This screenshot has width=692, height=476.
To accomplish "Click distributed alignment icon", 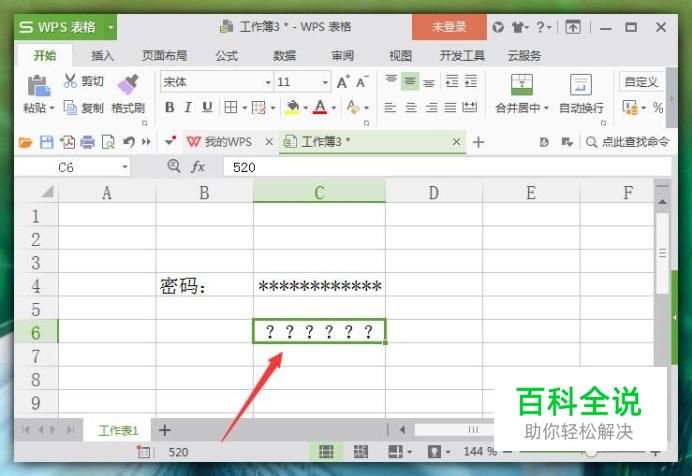I will tap(469, 107).
